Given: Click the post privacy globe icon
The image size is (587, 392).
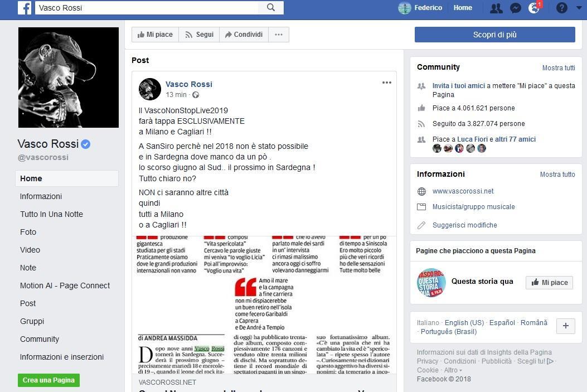Looking at the screenshot, I should coord(196,95).
